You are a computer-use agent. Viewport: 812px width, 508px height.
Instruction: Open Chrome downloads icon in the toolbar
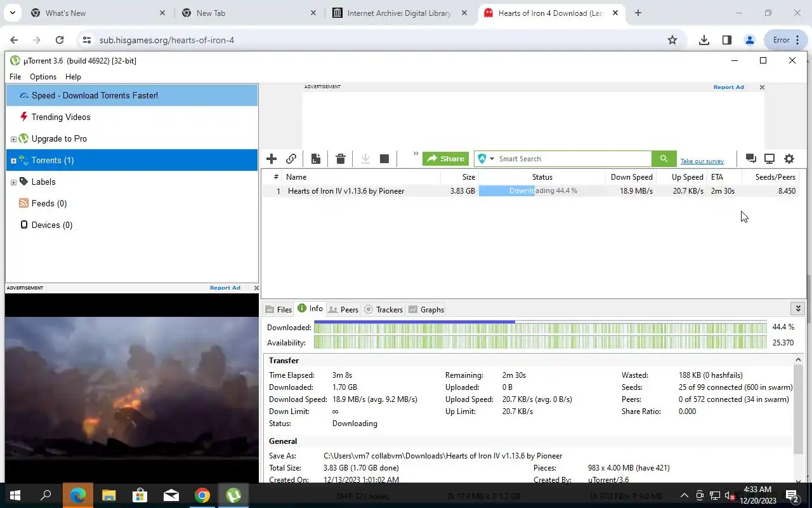click(704, 40)
